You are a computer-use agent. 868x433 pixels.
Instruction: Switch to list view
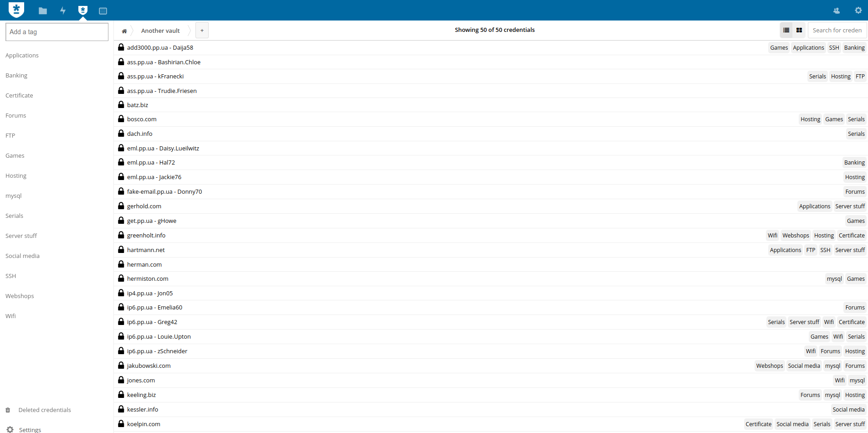click(786, 30)
